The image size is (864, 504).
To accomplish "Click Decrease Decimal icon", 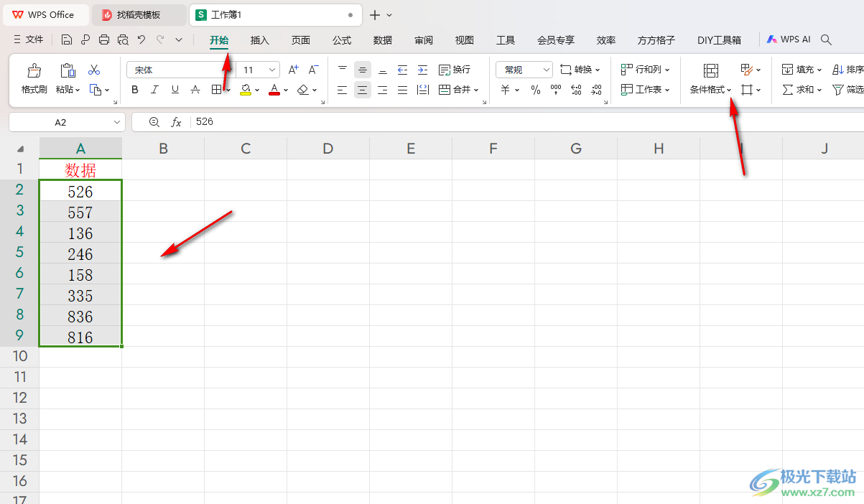I will click(596, 90).
